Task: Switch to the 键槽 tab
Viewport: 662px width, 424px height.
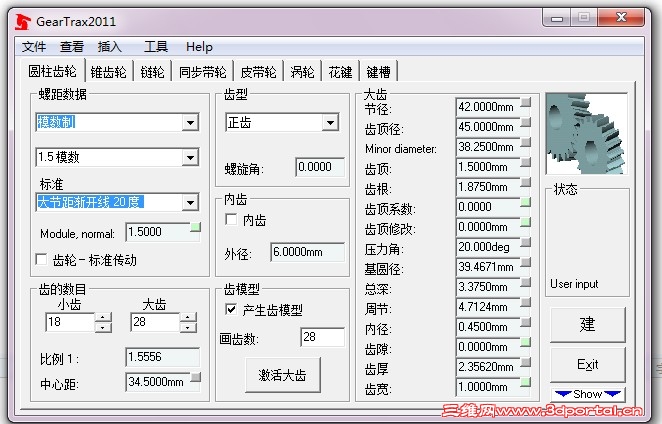Action: point(378,72)
